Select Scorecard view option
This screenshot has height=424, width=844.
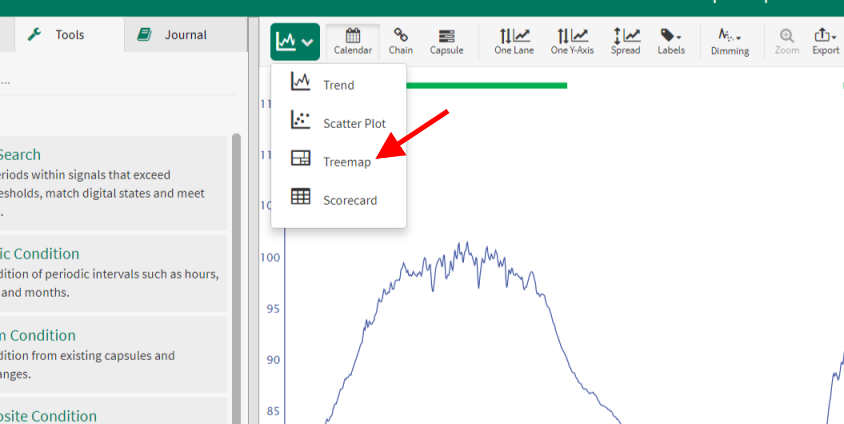(x=349, y=200)
